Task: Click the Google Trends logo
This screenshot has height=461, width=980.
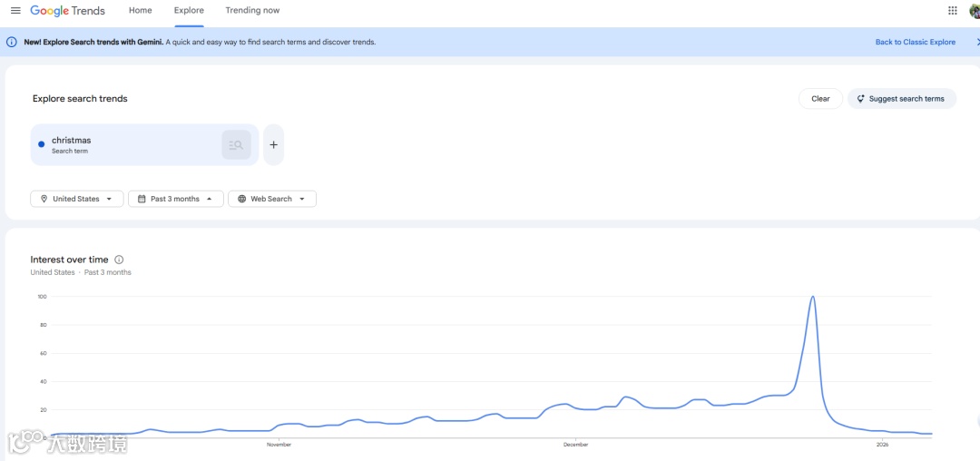Action: click(x=68, y=11)
